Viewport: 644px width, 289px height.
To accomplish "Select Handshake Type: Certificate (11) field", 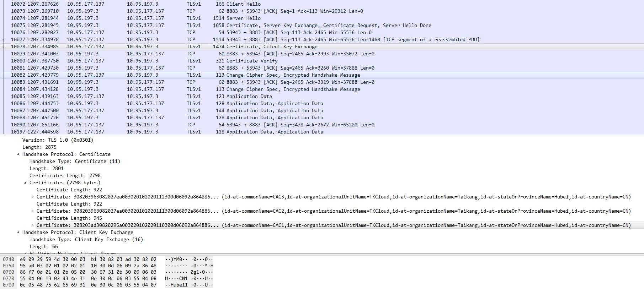I will (75, 161).
